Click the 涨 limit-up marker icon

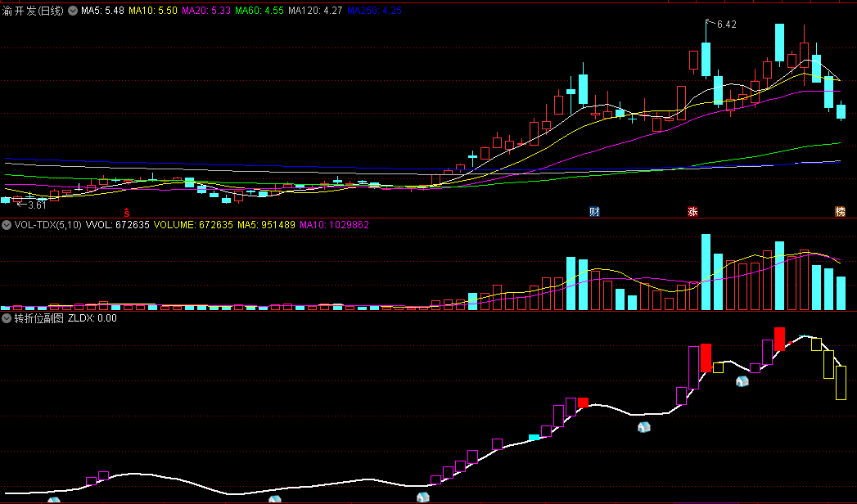(693, 211)
